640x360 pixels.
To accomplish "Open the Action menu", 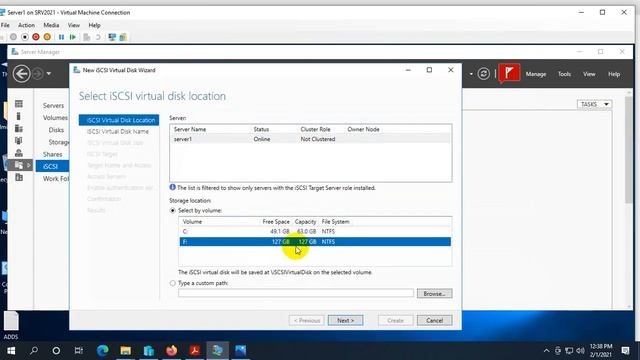I will tap(26, 25).
